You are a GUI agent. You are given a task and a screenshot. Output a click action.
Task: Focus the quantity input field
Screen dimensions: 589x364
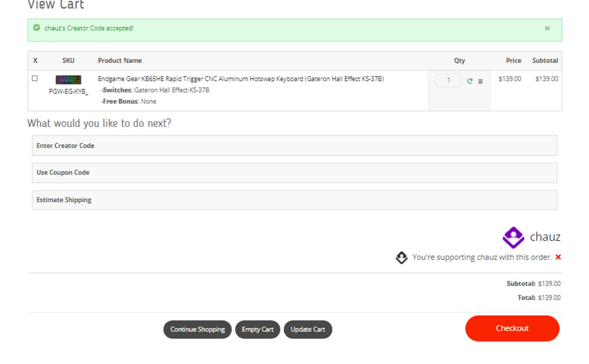pos(448,80)
